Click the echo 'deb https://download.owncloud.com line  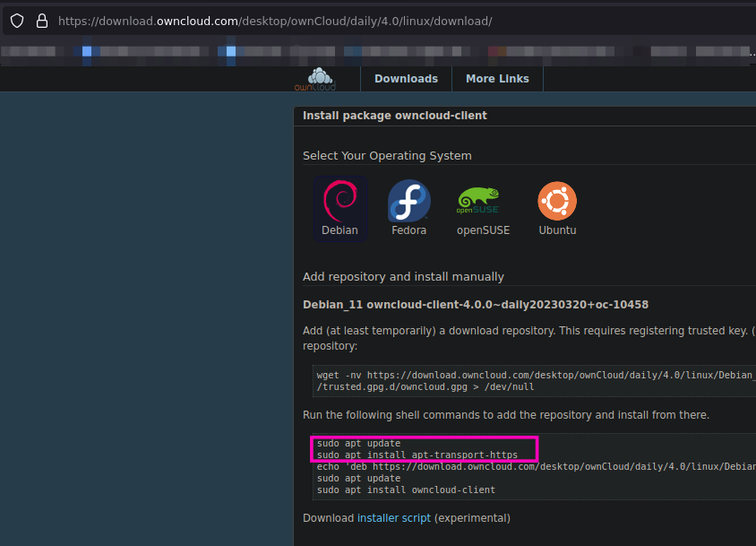point(537,466)
